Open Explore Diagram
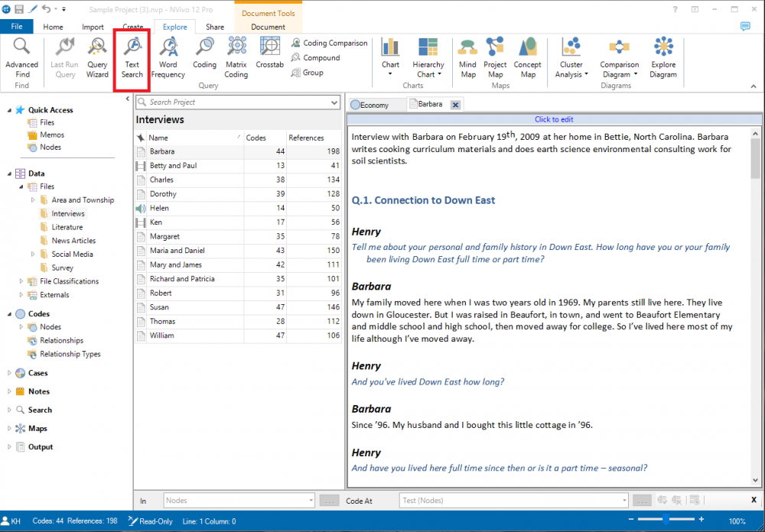The height and width of the screenshot is (532, 765). tap(663, 59)
